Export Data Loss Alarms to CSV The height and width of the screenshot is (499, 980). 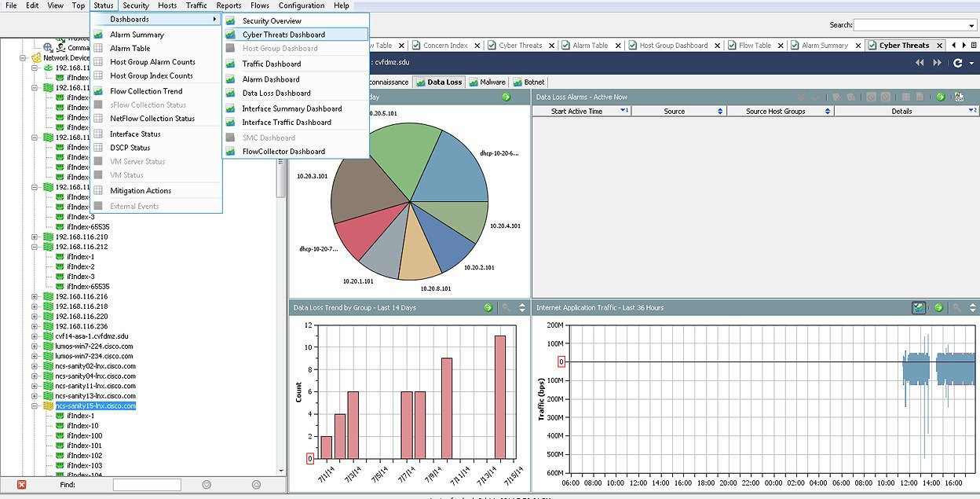click(959, 97)
